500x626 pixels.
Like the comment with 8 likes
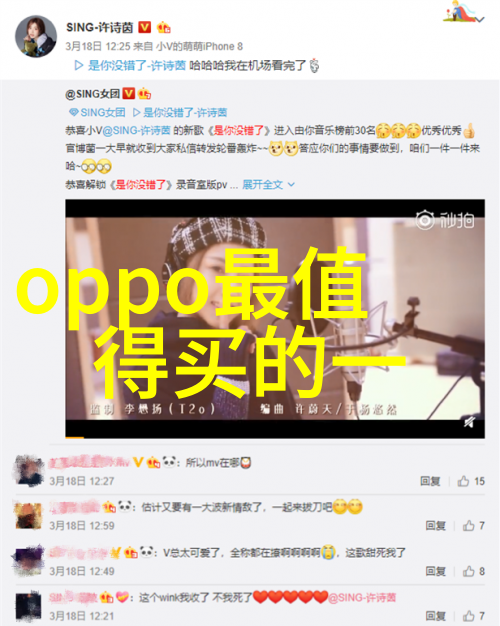[474, 571]
